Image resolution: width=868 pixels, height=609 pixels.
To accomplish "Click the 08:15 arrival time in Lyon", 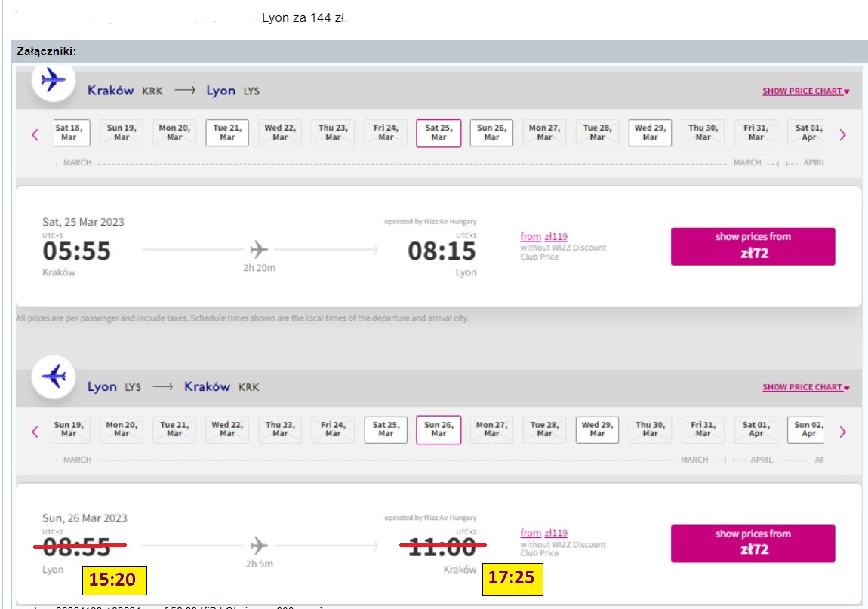I will point(442,251).
